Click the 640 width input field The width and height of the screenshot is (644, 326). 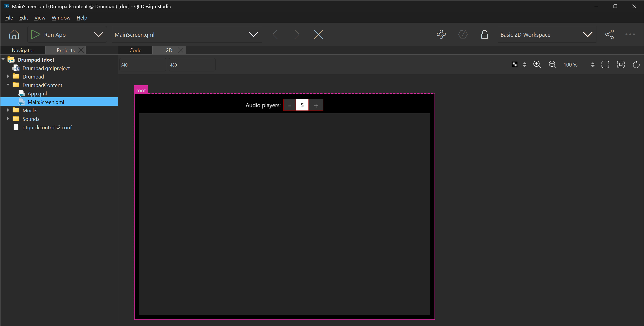coord(143,65)
